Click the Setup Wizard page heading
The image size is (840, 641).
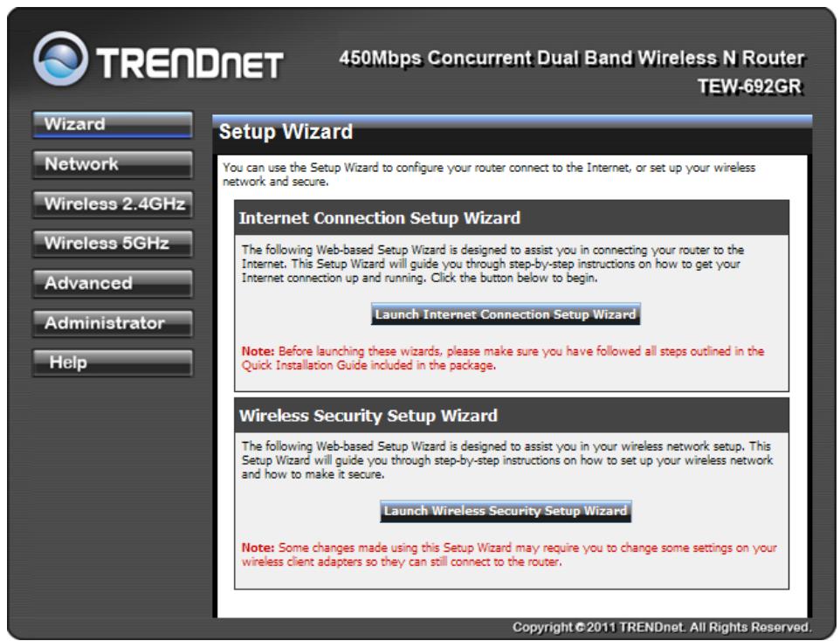pyautogui.click(x=286, y=132)
